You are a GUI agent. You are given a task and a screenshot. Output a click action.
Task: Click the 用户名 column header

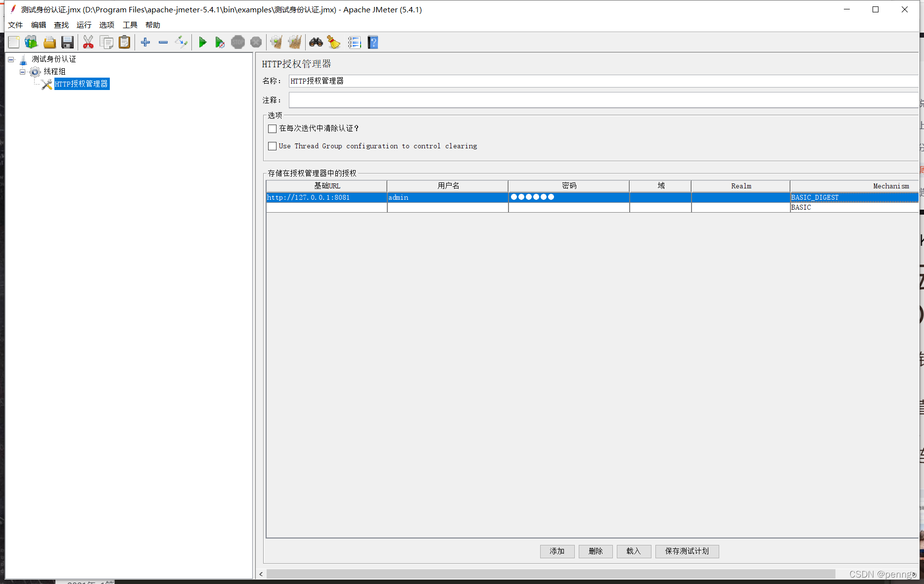[448, 186]
